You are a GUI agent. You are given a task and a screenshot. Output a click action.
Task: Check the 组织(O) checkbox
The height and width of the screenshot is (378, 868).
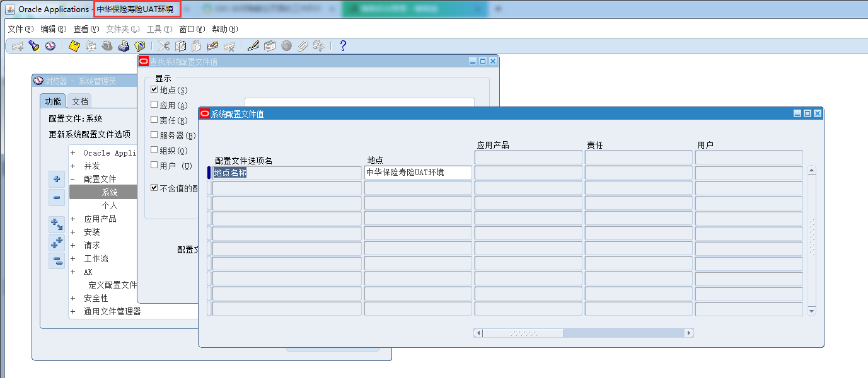coord(154,150)
